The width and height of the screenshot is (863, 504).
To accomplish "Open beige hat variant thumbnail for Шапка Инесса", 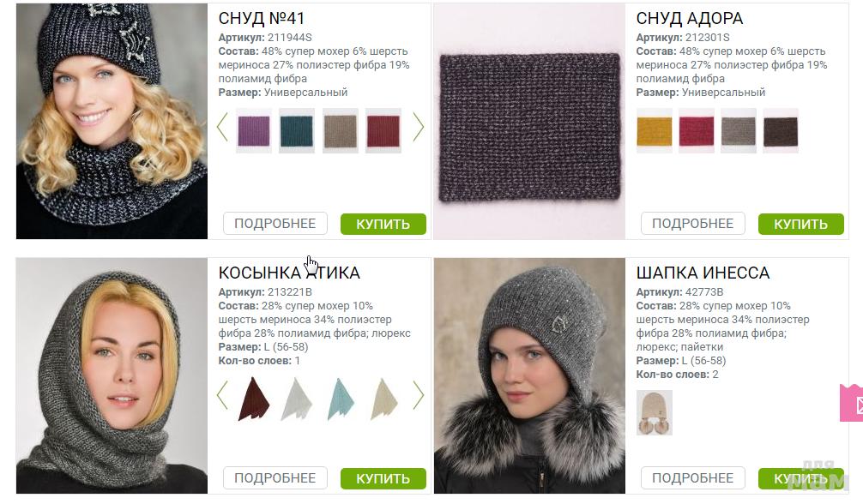I will pyautogui.click(x=654, y=412).
